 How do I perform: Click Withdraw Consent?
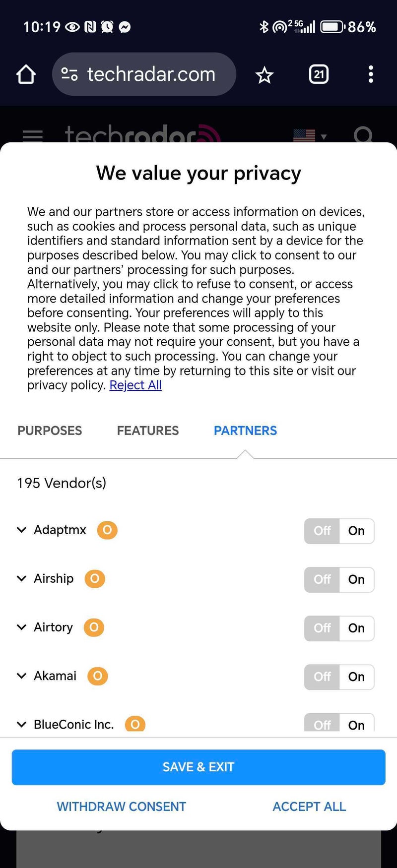click(122, 806)
